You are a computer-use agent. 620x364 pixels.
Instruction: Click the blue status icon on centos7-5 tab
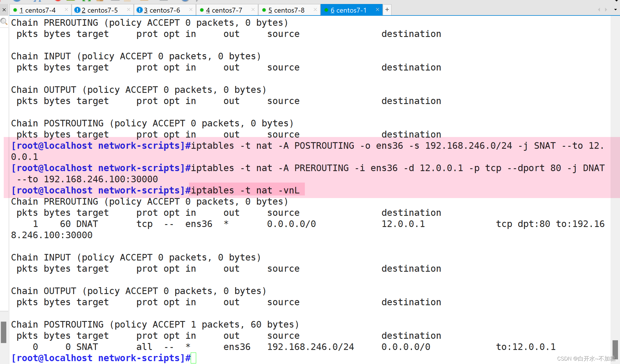(x=77, y=10)
